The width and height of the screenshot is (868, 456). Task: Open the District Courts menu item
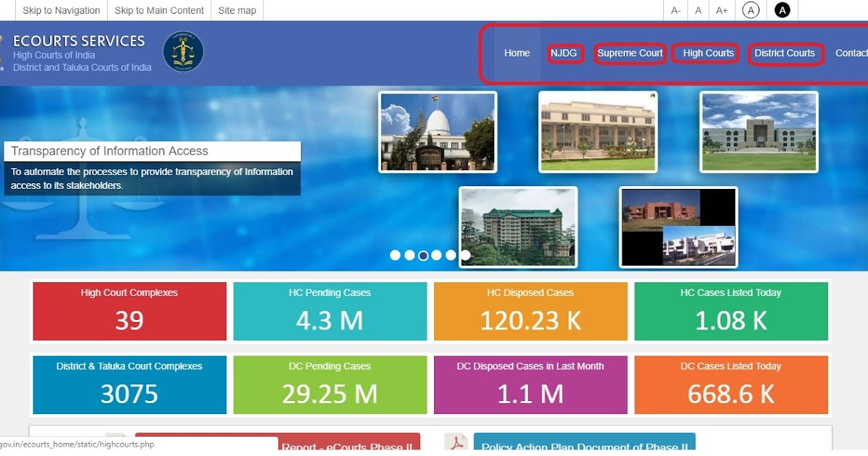(x=785, y=53)
